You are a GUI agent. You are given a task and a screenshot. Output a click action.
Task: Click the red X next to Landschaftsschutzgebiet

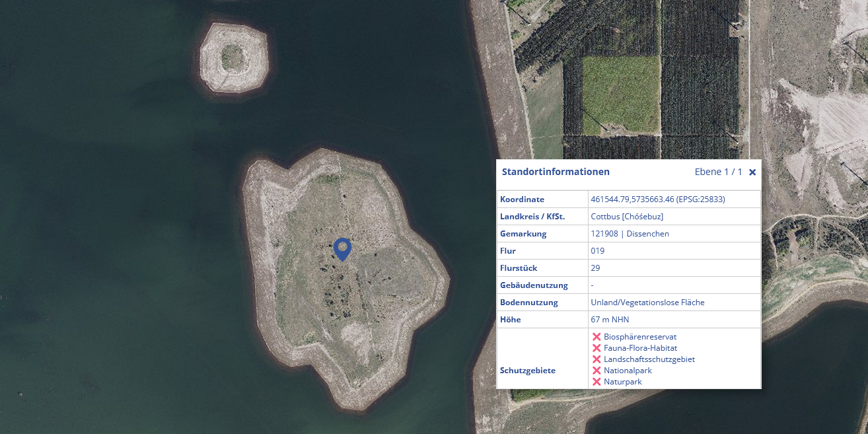tap(598, 359)
